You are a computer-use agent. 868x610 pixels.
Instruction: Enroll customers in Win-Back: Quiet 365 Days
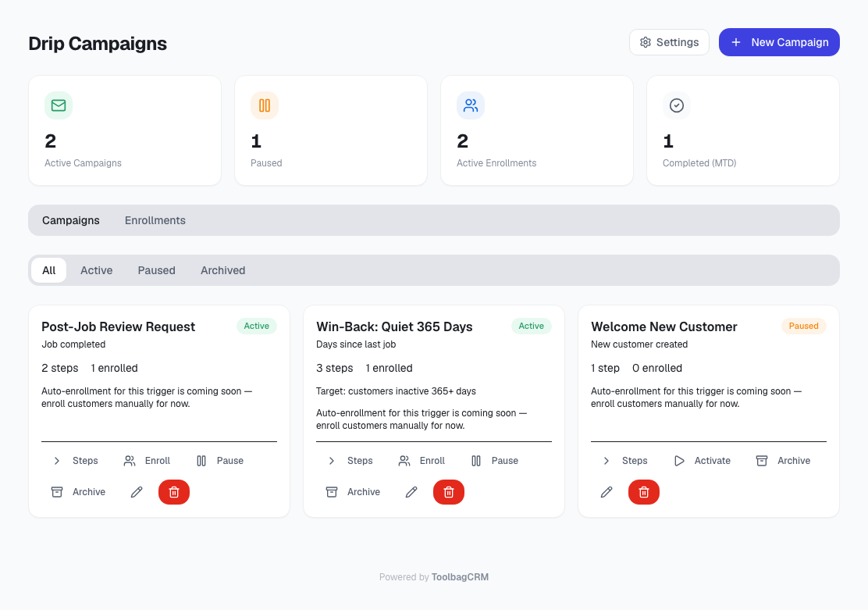click(x=422, y=461)
